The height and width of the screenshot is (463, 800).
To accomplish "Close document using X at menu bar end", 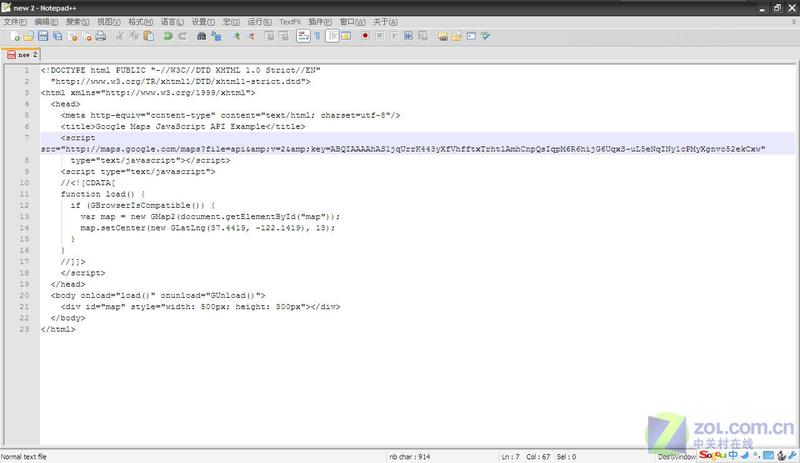I will [x=794, y=22].
